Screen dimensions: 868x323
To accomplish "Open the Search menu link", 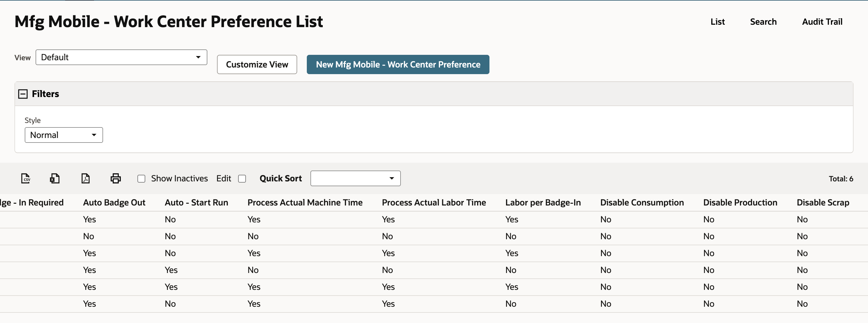I will (x=763, y=22).
